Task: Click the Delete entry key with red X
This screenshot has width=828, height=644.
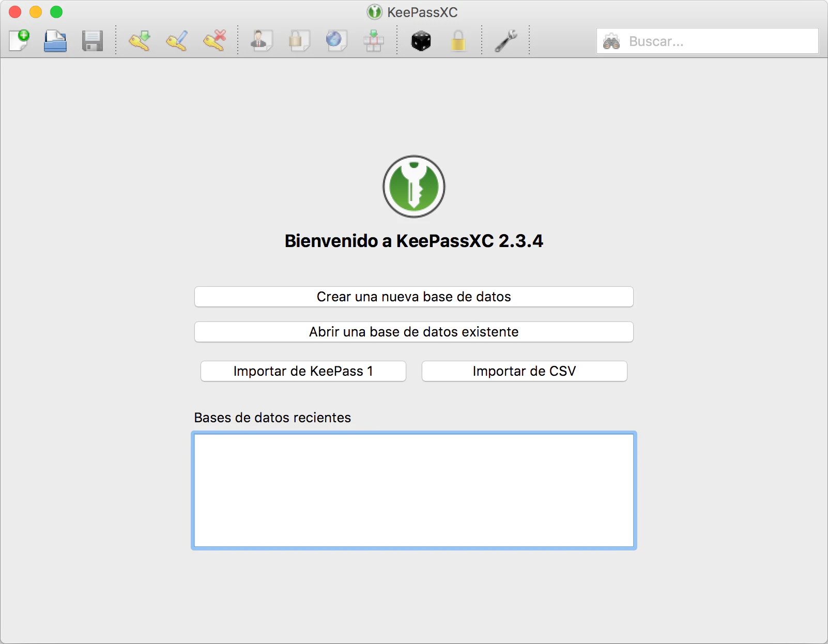Action: coord(214,41)
